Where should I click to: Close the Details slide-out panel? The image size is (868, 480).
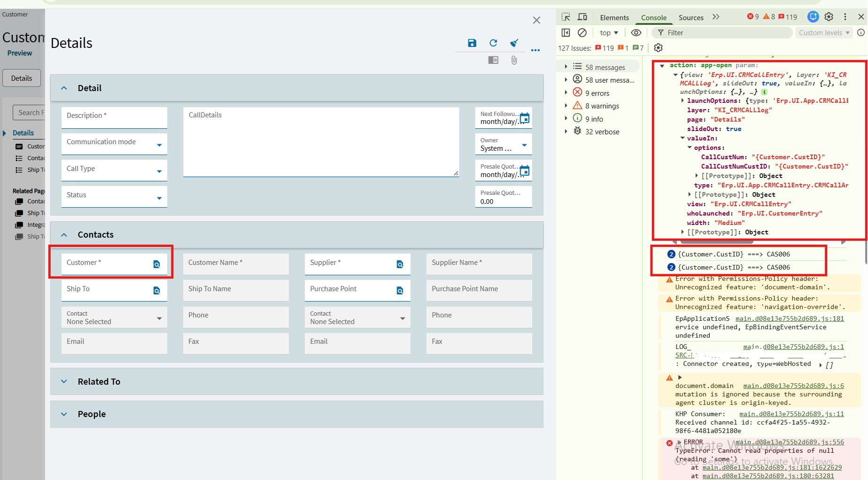click(x=536, y=20)
